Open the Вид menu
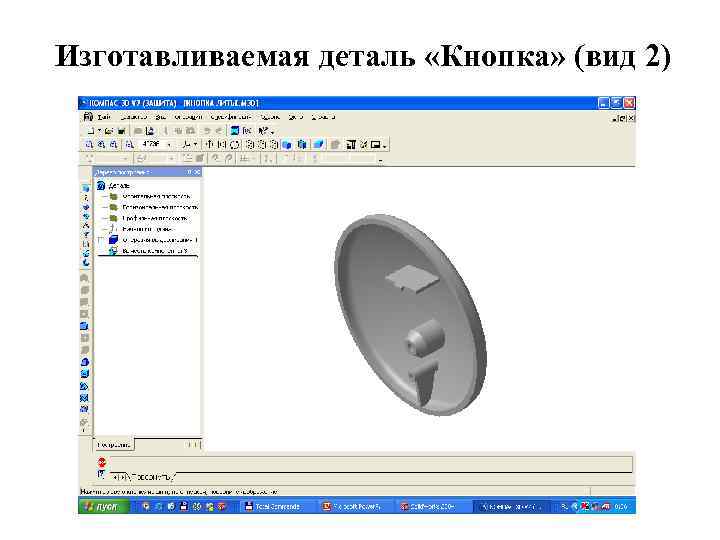The image size is (720, 540). point(160,117)
